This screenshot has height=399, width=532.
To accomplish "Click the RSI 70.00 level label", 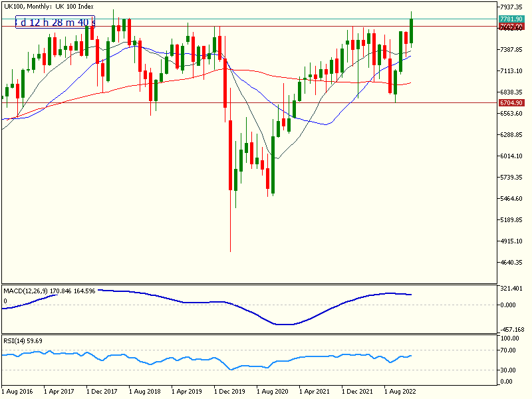I will pyautogui.click(x=509, y=350).
